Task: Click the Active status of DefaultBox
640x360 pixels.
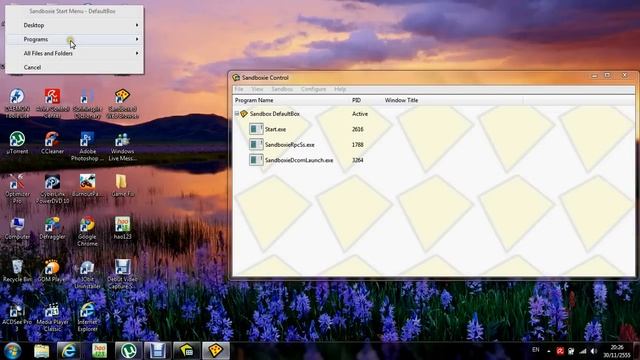Action: [360, 114]
